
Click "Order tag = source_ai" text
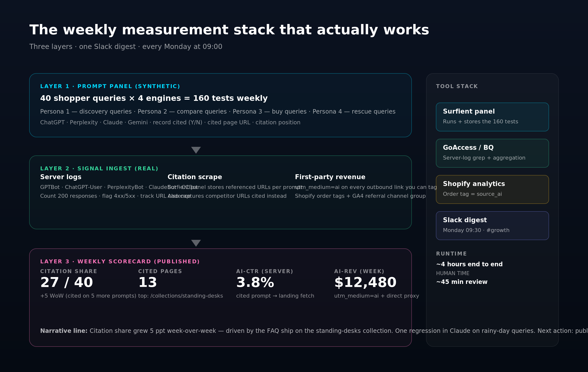[472, 194]
